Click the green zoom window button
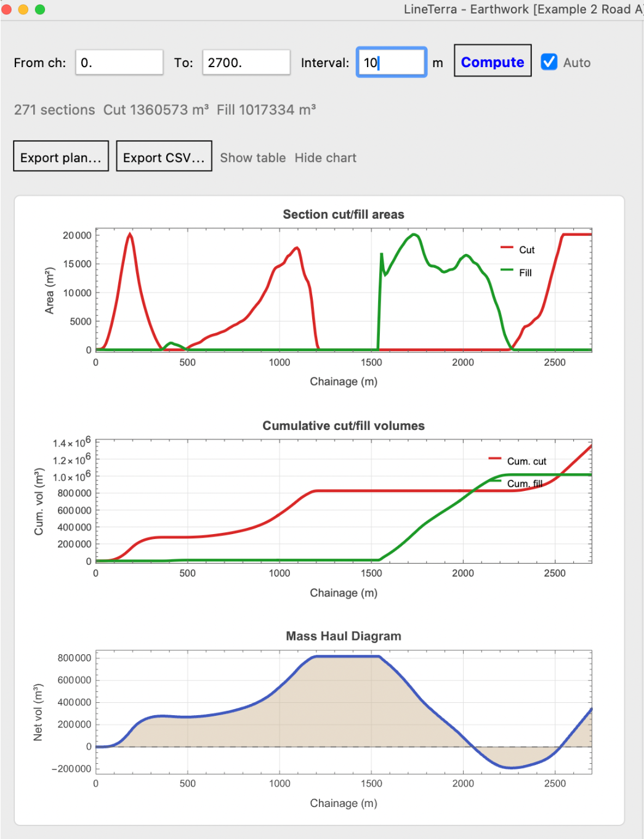This screenshot has height=839, width=644. tap(40, 9)
